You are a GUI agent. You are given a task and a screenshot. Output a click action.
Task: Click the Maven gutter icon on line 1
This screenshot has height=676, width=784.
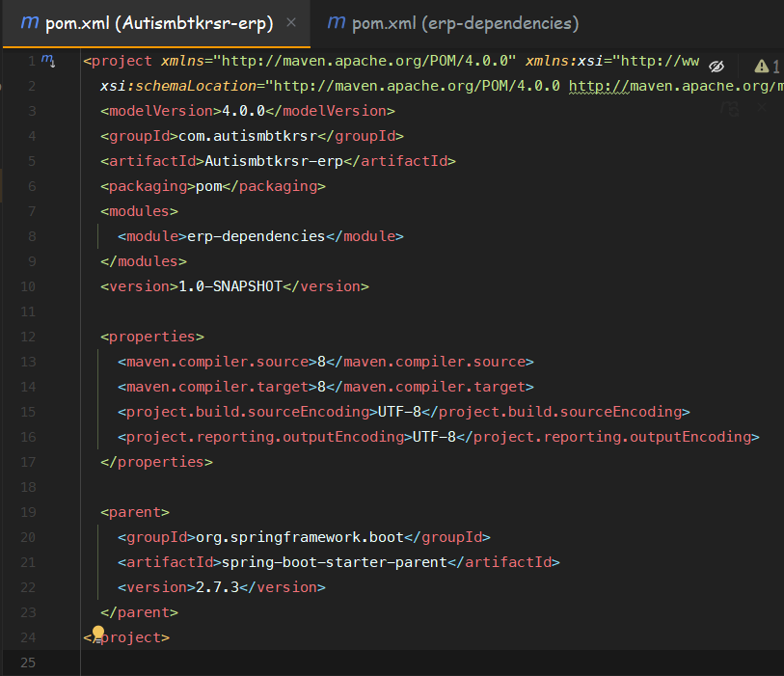point(48,61)
